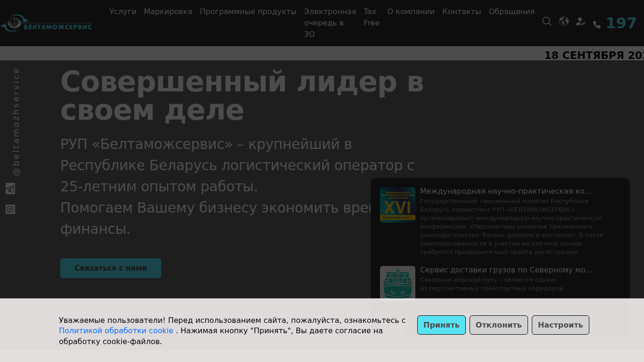Call the 197 hotline number
Viewport: 644px width, 362px height.
pyautogui.click(x=621, y=23)
